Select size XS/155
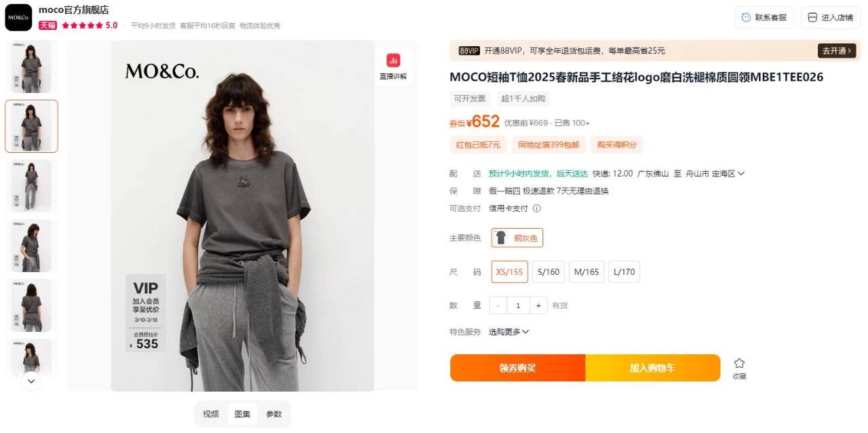The image size is (868, 433). [x=509, y=272]
